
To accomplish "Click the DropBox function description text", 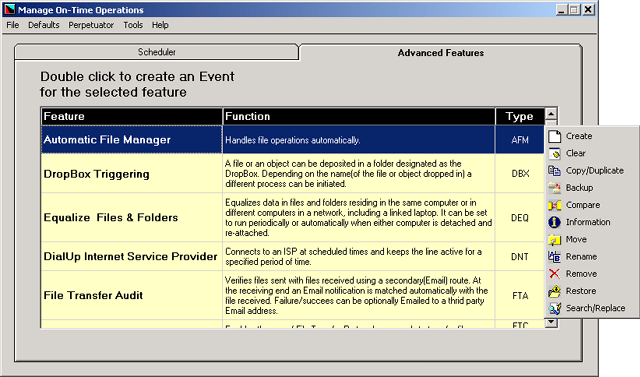I will [x=348, y=174].
